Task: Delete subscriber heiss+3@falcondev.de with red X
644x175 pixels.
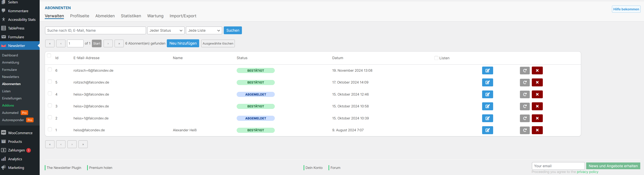Action: tap(537, 95)
